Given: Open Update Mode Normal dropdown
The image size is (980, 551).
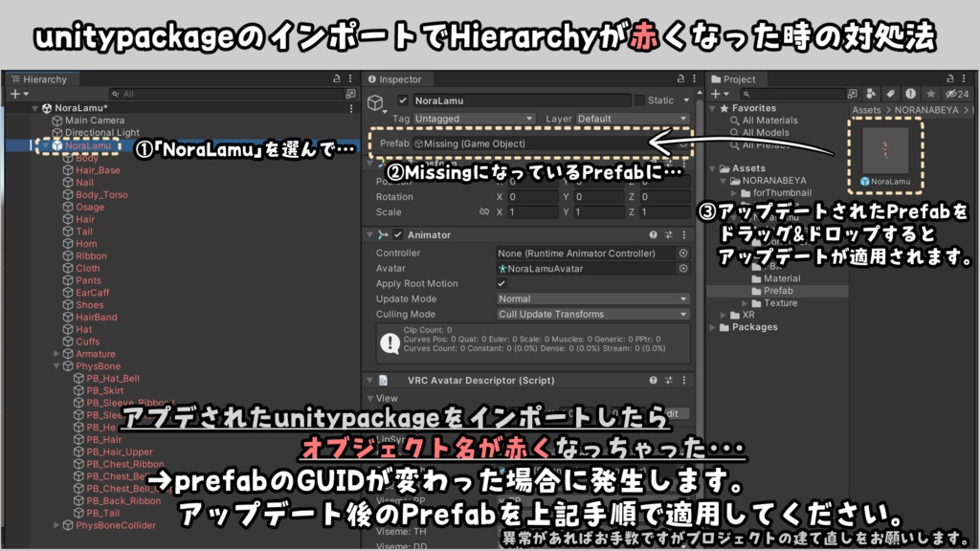Looking at the screenshot, I should [x=592, y=299].
